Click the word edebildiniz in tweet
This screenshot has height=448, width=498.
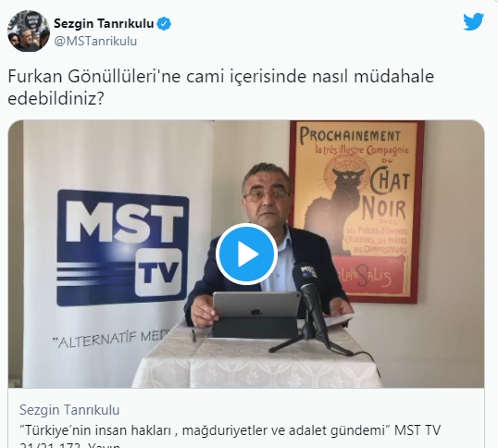(56, 99)
